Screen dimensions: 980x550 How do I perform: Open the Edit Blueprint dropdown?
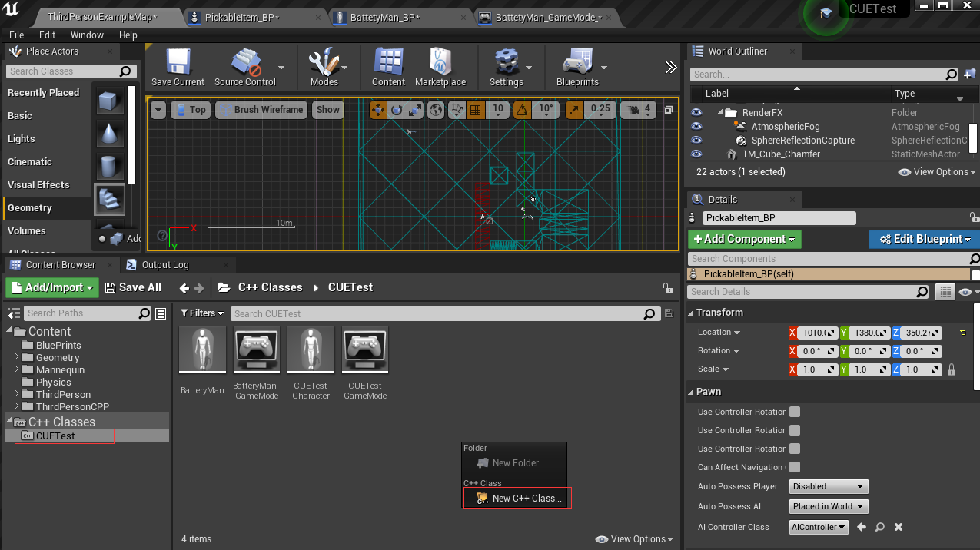pyautogui.click(x=924, y=239)
